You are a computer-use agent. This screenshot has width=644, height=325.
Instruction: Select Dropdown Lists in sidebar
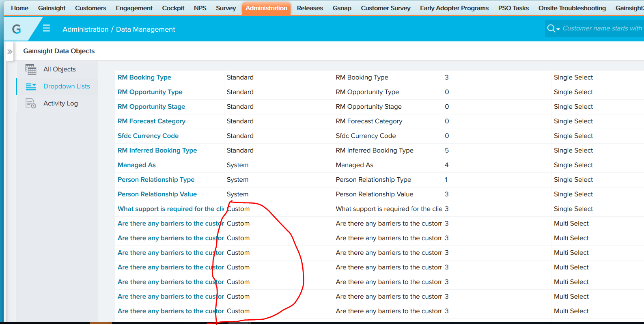click(x=67, y=86)
